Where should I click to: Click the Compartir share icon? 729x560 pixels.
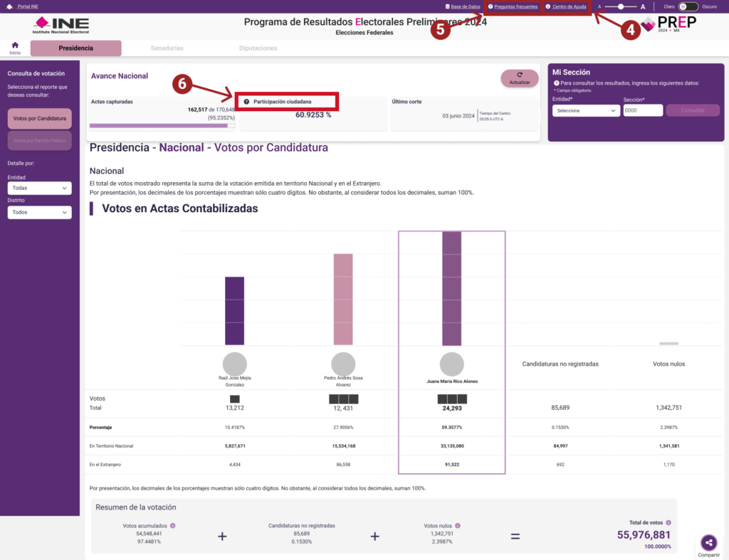(708, 542)
